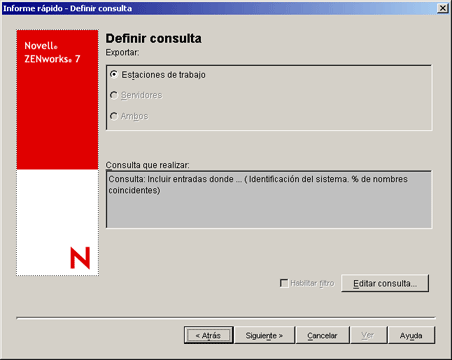452x360 pixels.
Task: Click the Definir consulta heading
Action: 153,38
